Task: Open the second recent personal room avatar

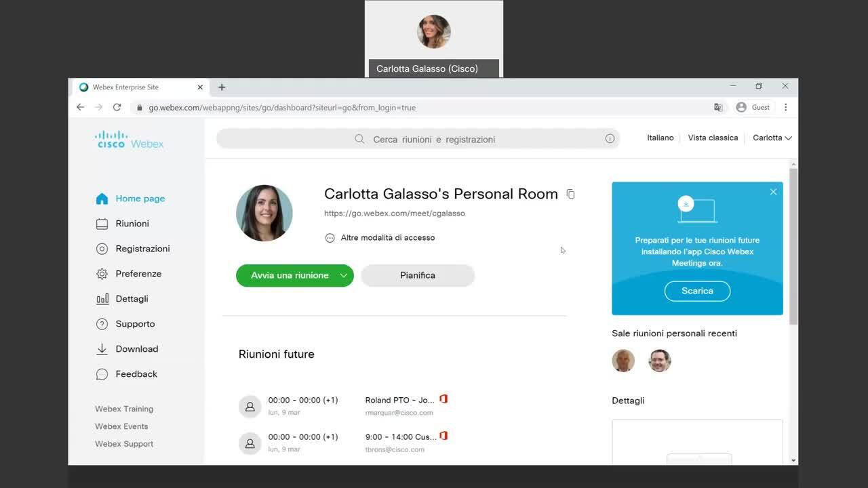Action: 660,361
